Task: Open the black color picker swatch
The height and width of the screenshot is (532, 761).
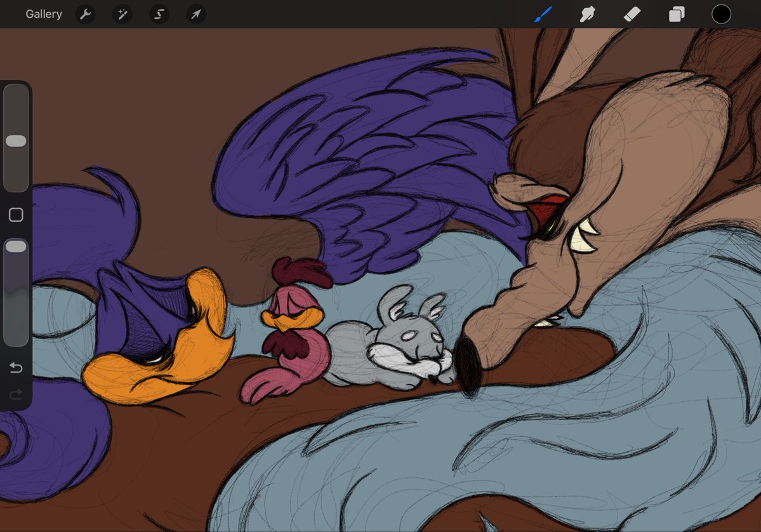Action: pyautogui.click(x=721, y=14)
